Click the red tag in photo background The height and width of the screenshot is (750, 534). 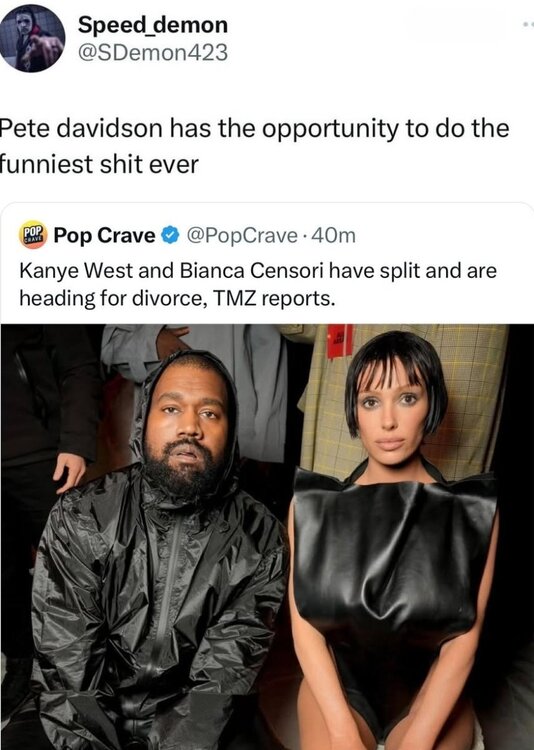pos(340,341)
